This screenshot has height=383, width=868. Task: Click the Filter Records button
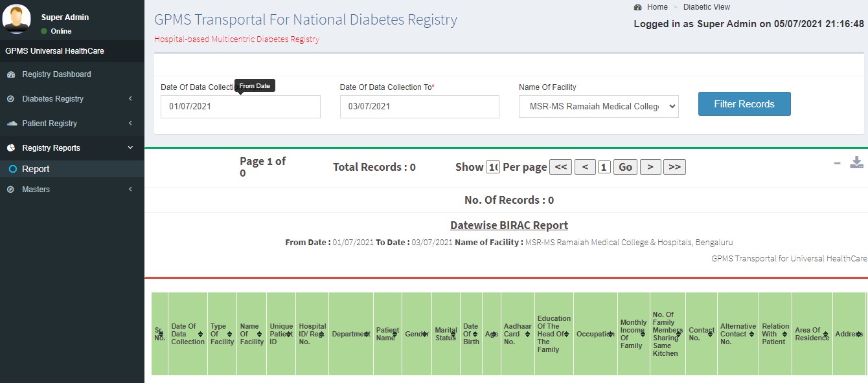(744, 104)
